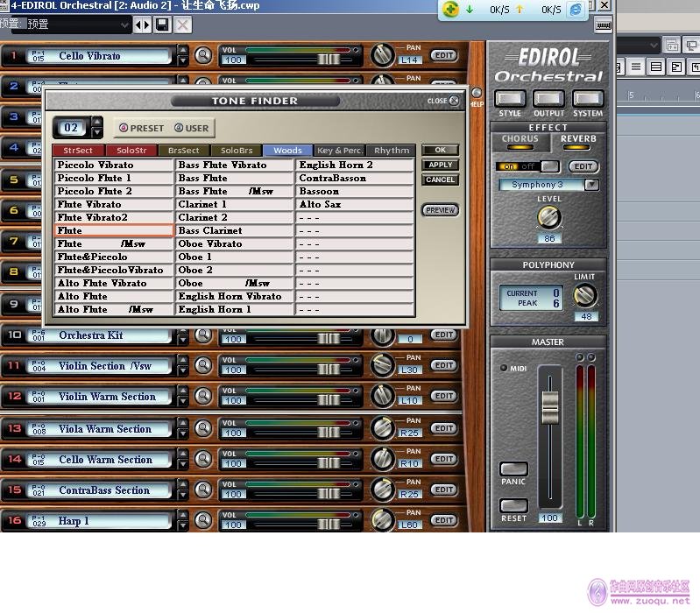This screenshot has width=700, height=613.
Task: Click volume slider of Violin Warm Section part
Action: pos(329,400)
